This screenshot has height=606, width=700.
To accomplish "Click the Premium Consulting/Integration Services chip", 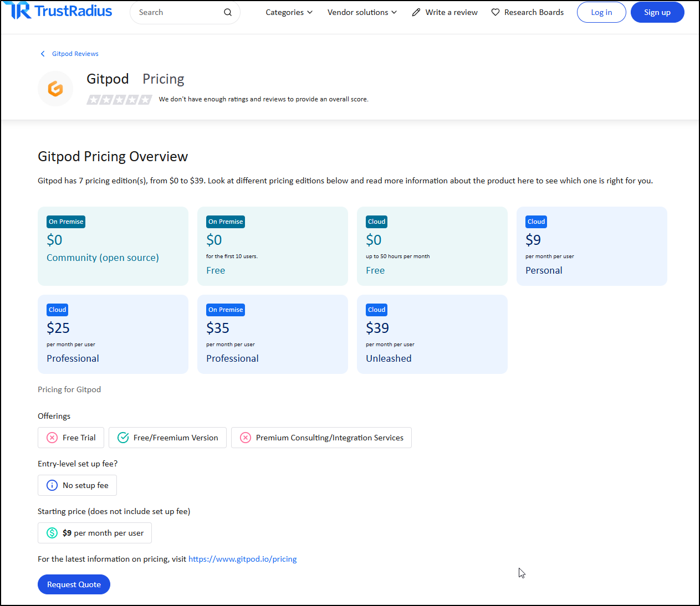I will coord(321,438).
